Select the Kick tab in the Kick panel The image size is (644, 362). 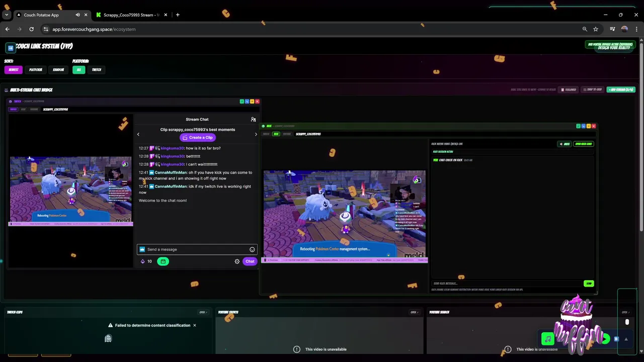coord(276,134)
